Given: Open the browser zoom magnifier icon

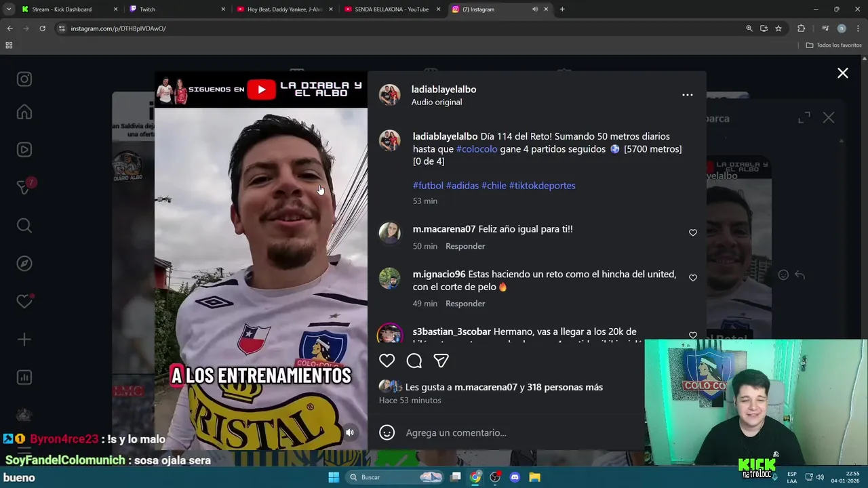Looking at the screenshot, I should pyautogui.click(x=749, y=28).
